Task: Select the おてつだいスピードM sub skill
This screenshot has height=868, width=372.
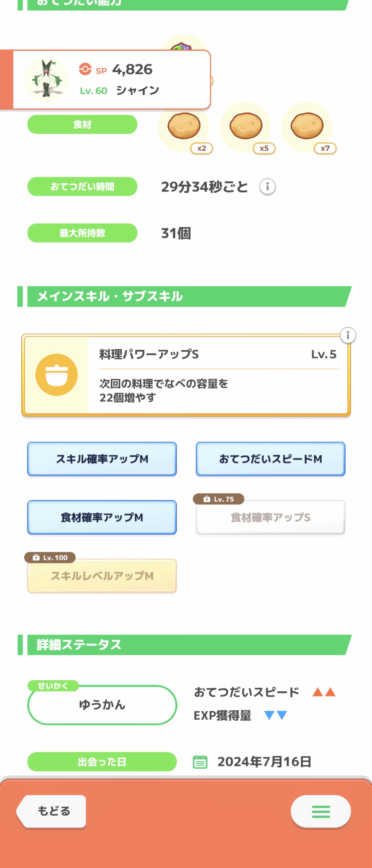Action: (270, 459)
